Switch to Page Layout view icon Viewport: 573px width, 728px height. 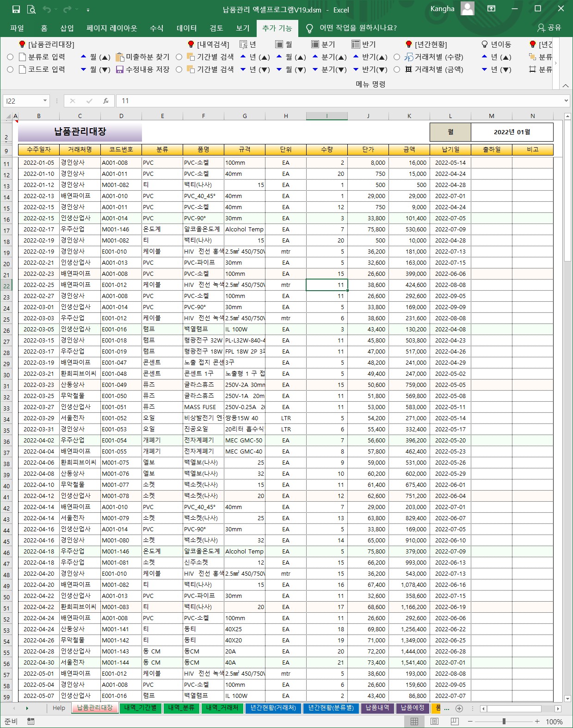(435, 722)
